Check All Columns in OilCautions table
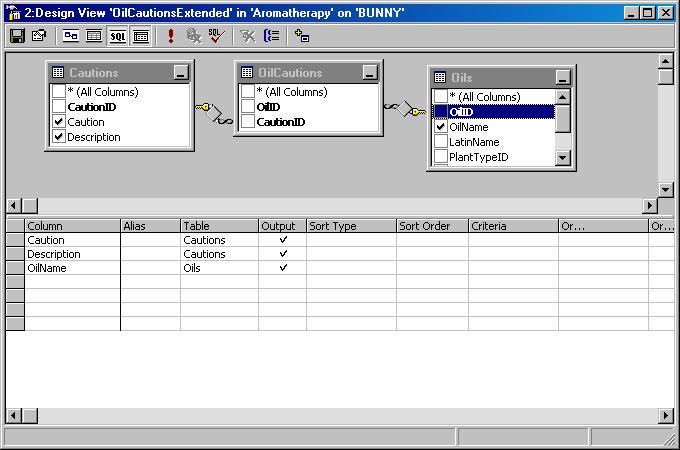The image size is (680, 450). click(248, 91)
